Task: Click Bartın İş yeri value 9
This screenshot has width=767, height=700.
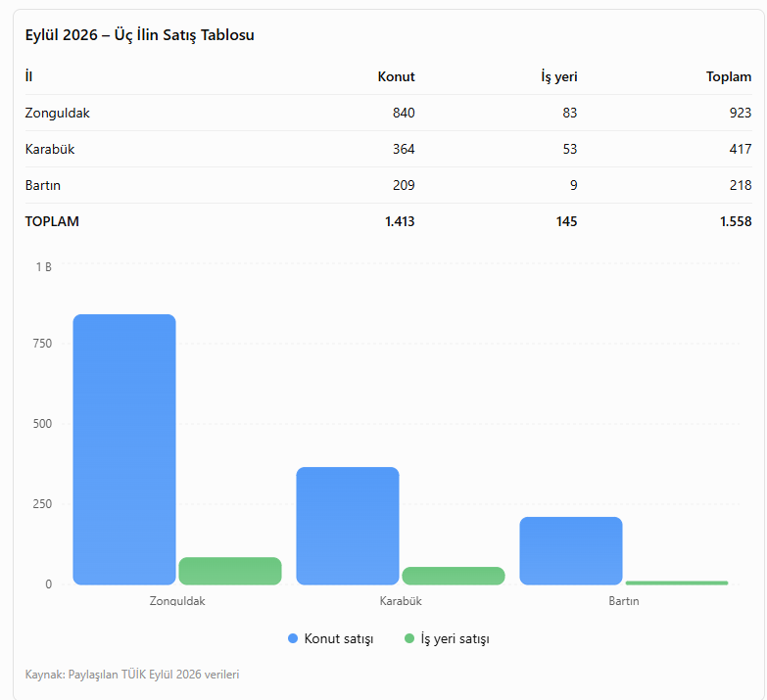Action: pyautogui.click(x=573, y=185)
